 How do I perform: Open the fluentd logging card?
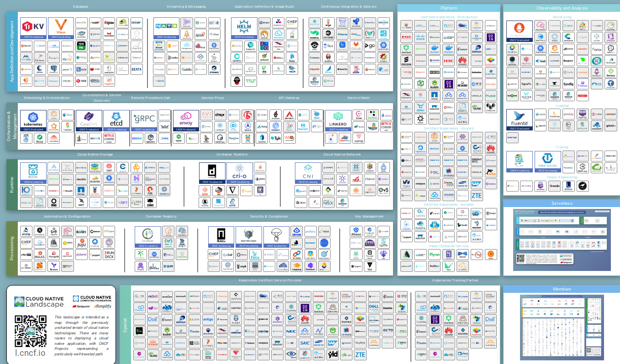520,120
